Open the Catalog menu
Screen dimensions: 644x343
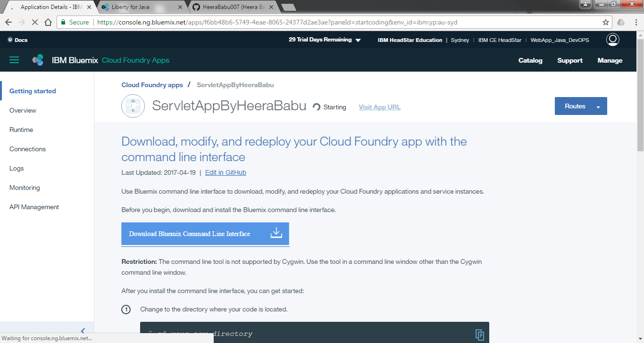click(x=530, y=60)
